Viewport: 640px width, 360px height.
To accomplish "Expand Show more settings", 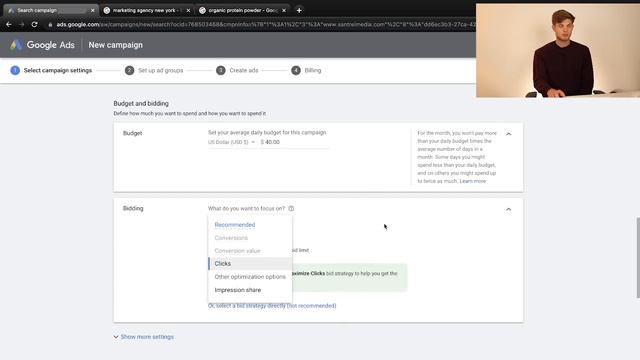I will (x=144, y=337).
